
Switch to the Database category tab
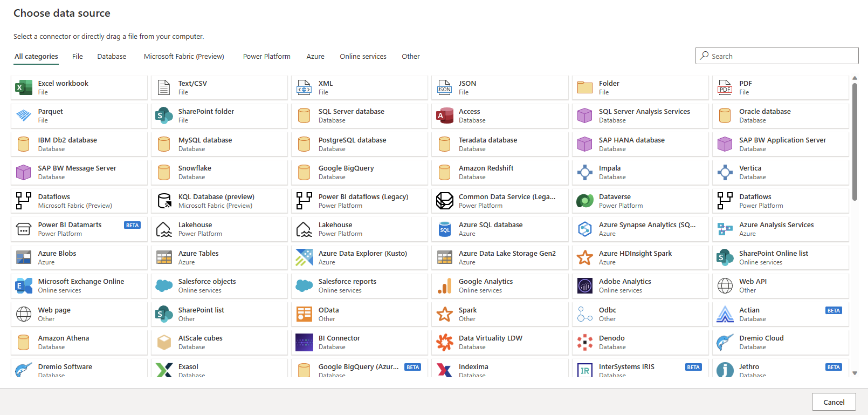pyautogui.click(x=112, y=57)
